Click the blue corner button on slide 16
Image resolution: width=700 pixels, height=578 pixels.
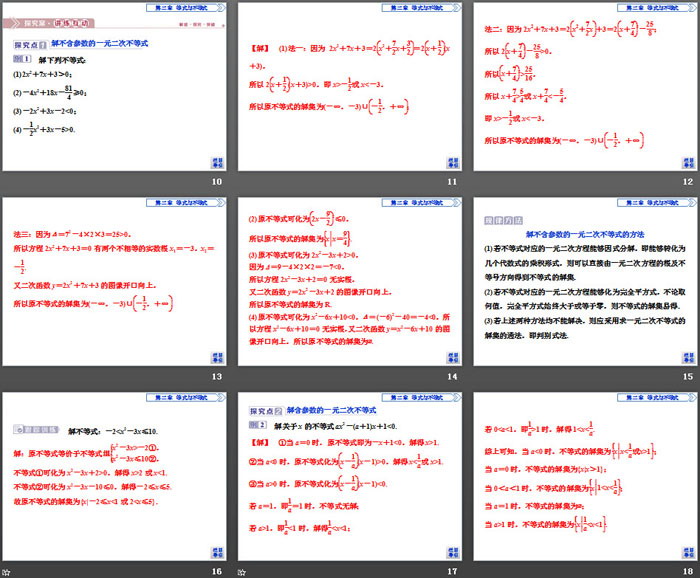click(215, 551)
